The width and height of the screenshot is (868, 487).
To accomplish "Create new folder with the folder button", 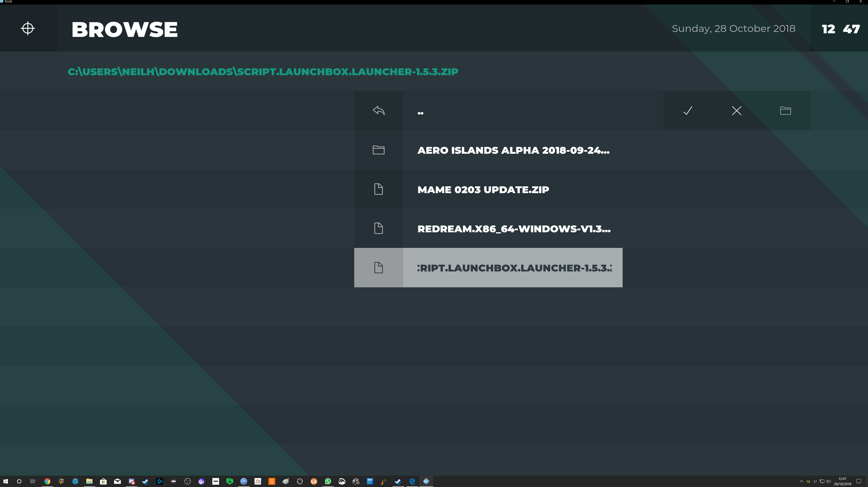I will [785, 110].
